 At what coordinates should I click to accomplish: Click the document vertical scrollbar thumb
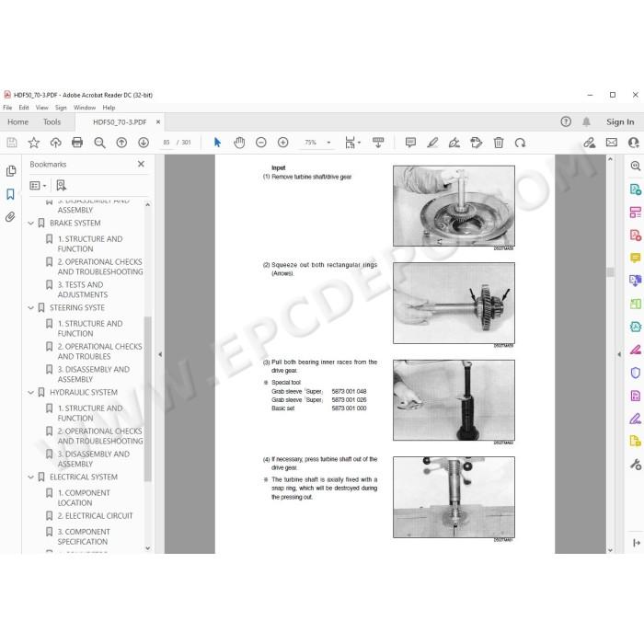(x=610, y=272)
